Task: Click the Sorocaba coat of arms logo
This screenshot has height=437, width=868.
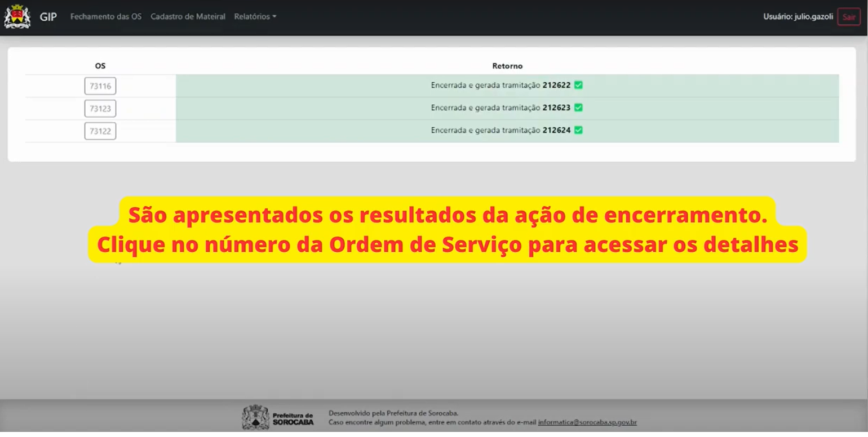Action: tap(17, 16)
